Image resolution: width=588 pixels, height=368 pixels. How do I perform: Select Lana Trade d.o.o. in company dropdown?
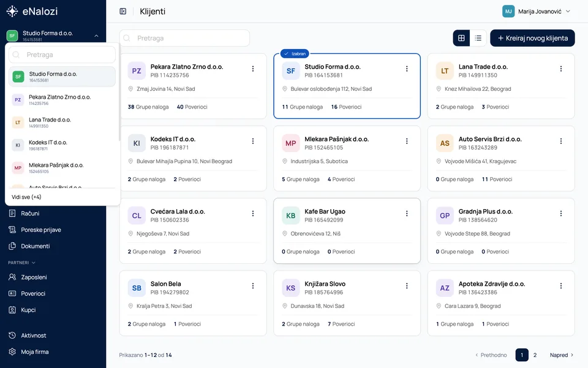pos(62,123)
